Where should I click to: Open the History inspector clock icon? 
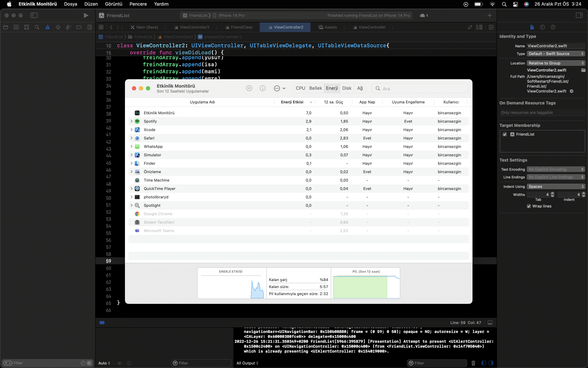[x=542, y=27]
